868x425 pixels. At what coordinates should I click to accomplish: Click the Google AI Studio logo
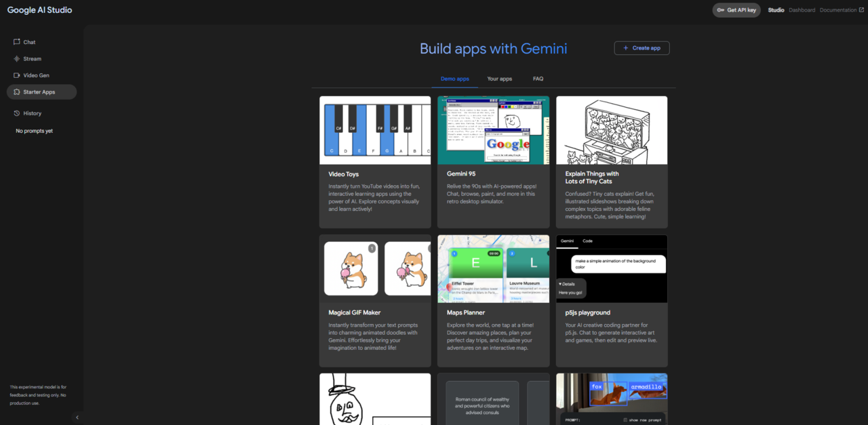(x=40, y=10)
